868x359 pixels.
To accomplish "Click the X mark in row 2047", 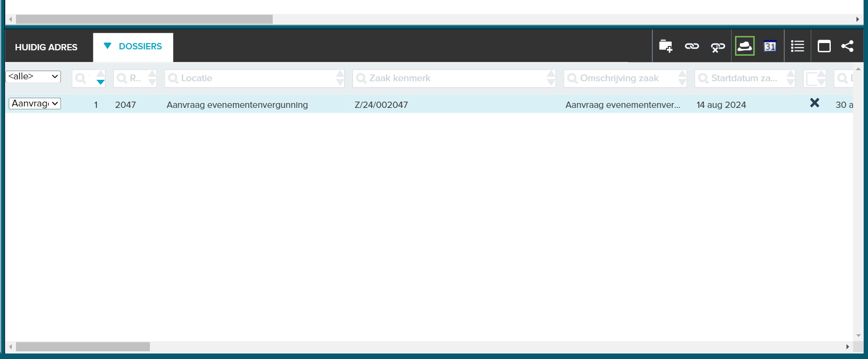I will (x=815, y=103).
